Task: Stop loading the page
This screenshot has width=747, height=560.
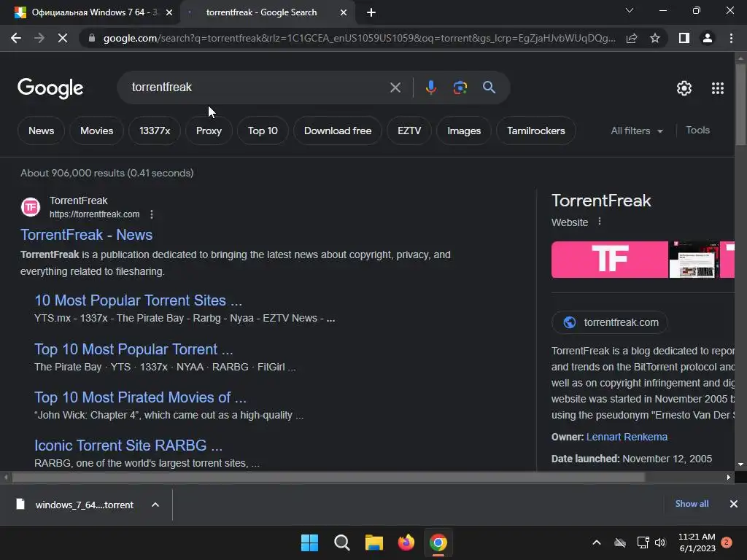Action: (63, 38)
